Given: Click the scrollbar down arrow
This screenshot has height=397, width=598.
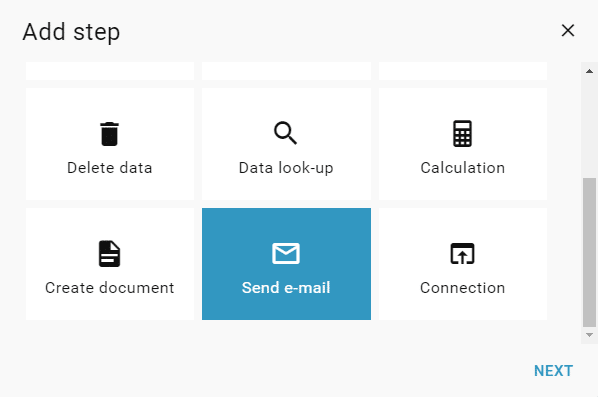Looking at the screenshot, I should [589, 335].
